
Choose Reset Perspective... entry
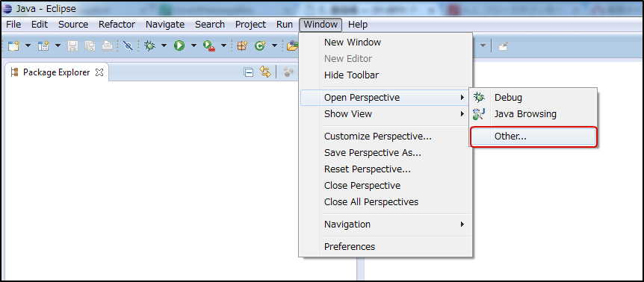click(x=386, y=169)
